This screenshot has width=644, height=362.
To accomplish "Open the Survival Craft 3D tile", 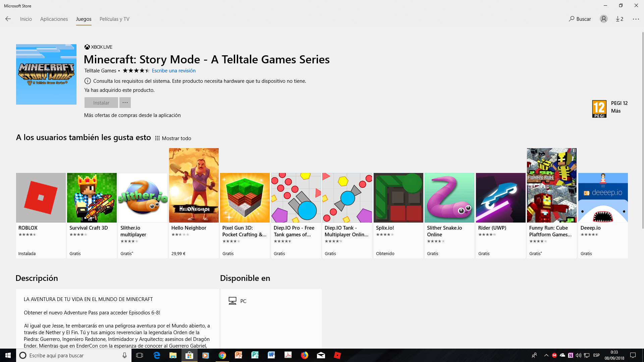I will tap(92, 216).
